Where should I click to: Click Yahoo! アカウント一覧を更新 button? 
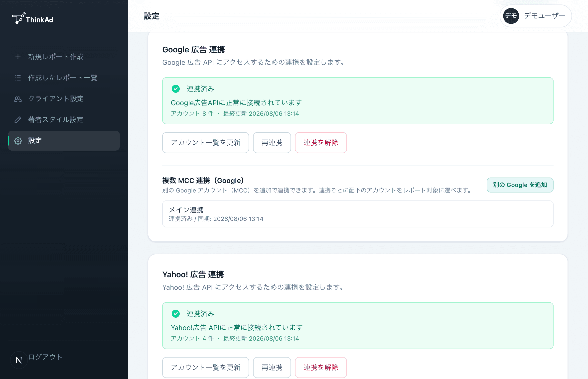(x=206, y=368)
